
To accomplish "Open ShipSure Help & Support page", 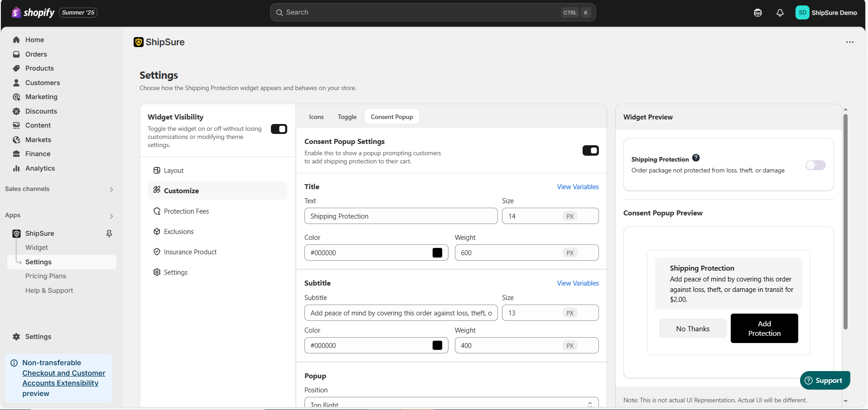I will click(49, 291).
